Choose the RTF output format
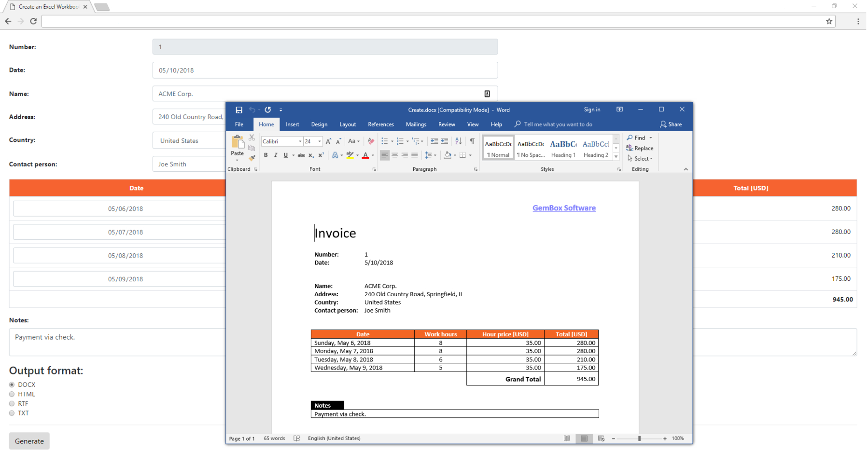The image size is (868, 468). pos(12,403)
